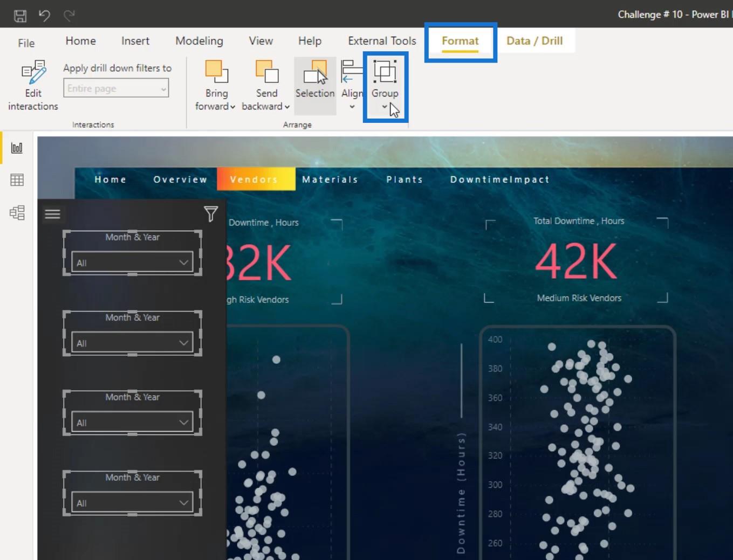The image size is (733, 560).
Task: Click the Undo arrow icon
Action: click(44, 16)
